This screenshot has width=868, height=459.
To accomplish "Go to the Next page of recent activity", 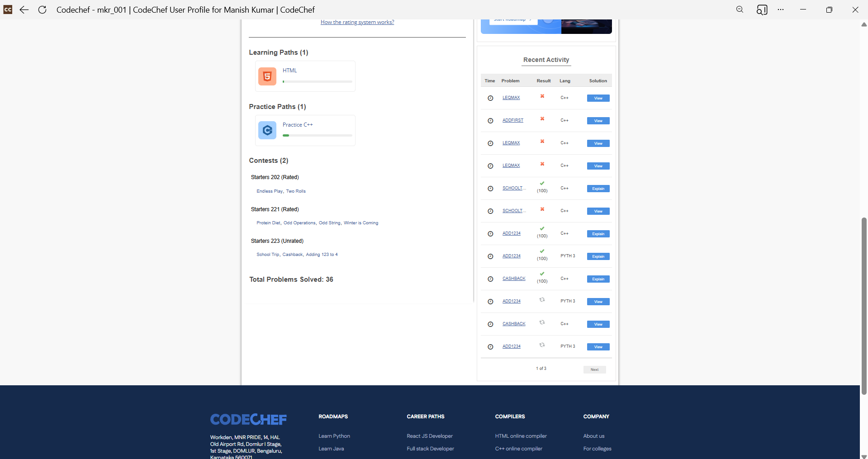I will [x=594, y=369].
